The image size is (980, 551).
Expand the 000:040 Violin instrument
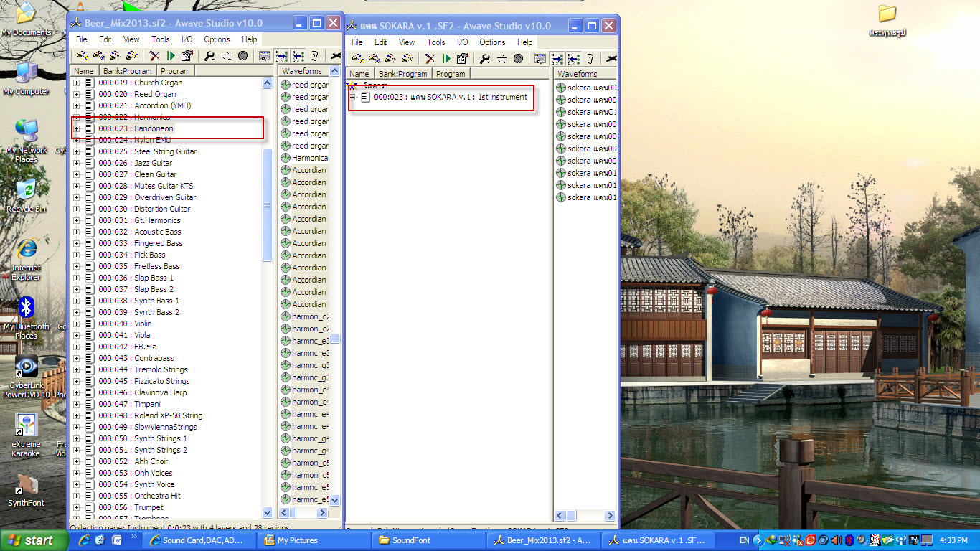[77, 324]
